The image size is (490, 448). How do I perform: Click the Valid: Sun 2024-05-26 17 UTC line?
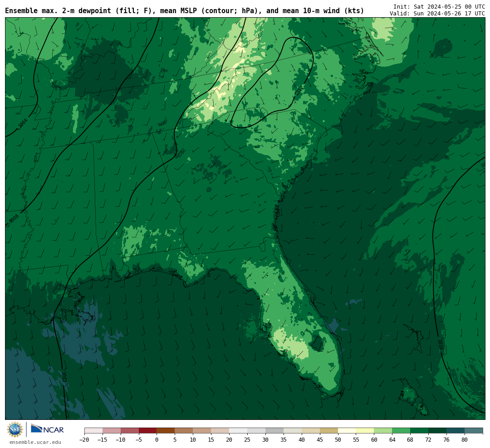(437, 14)
